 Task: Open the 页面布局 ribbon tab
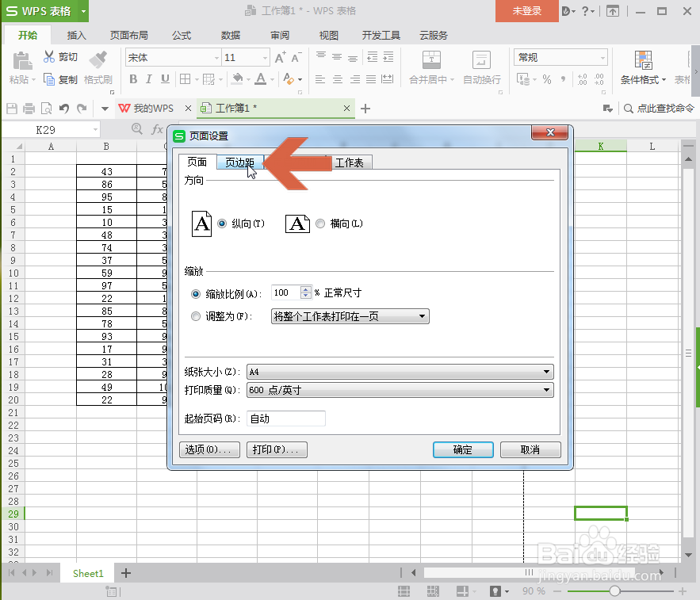pyautogui.click(x=128, y=35)
